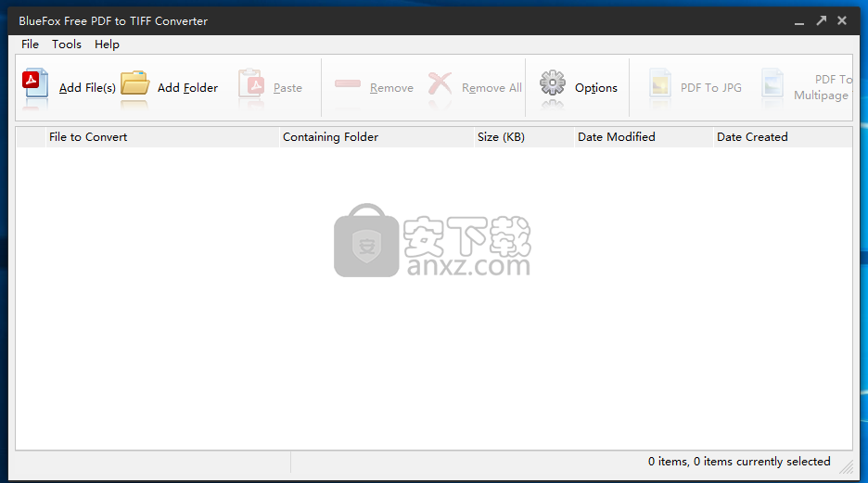
Task: Click the Paste label
Action: point(287,87)
